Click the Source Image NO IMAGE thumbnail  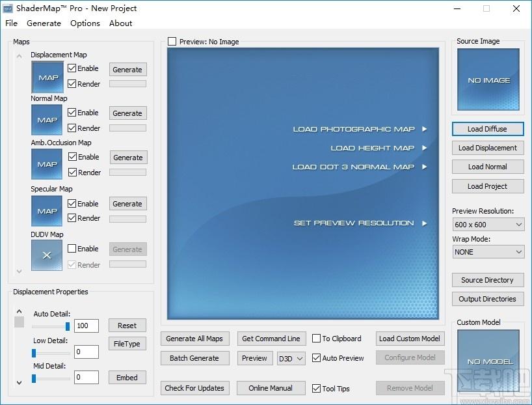[x=488, y=79]
